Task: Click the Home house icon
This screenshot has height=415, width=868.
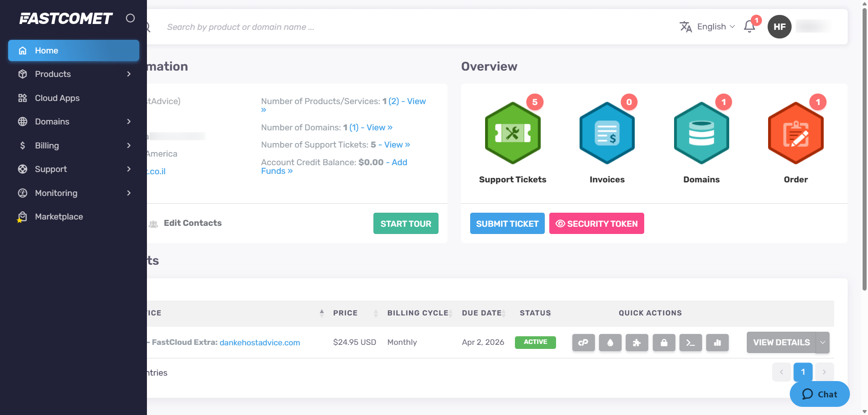Action: (x=23, y=51)
